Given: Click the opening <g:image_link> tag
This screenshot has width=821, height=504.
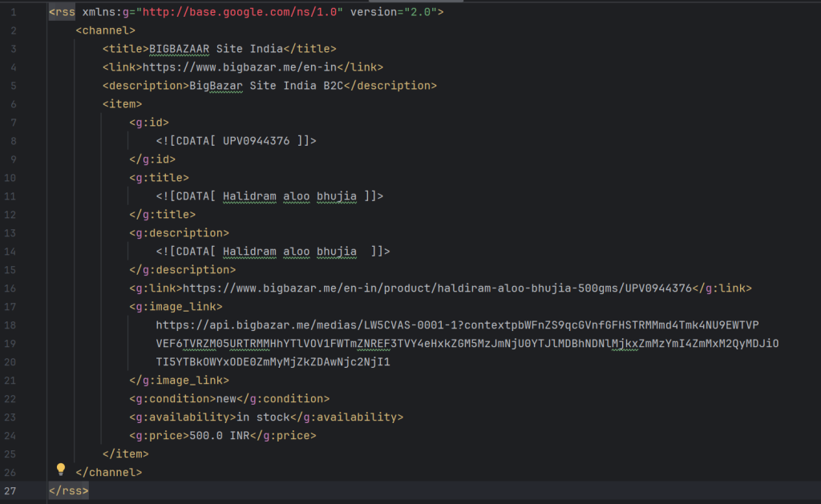Looking at the screenshot, I should [176, 307].
